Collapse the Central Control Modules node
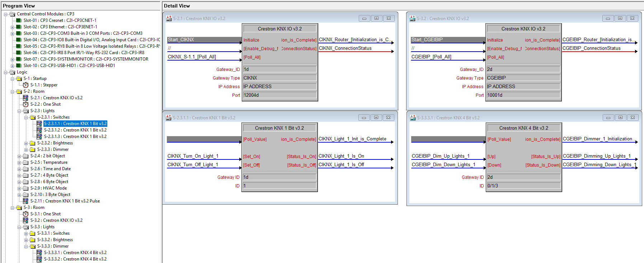Screen dimensions: 644x263 (6, 14)
